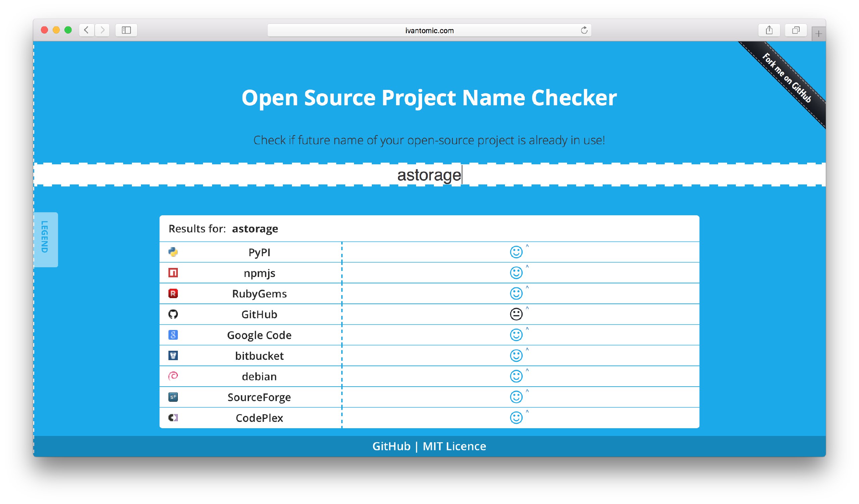Image resolution: width=859 pixels, height=504 pixels.
Task: Click the RubyGems name label
Action: [x=259, y=294]
